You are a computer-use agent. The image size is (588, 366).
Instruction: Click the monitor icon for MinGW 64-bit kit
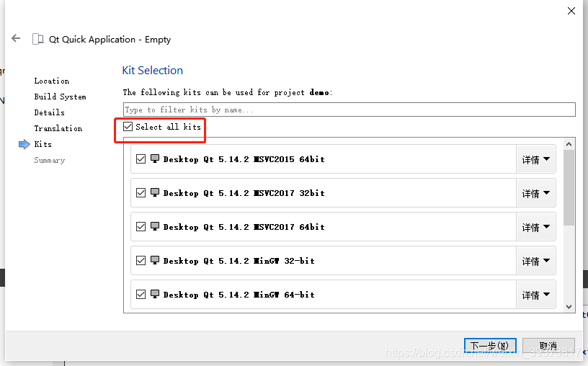(155, 294)
